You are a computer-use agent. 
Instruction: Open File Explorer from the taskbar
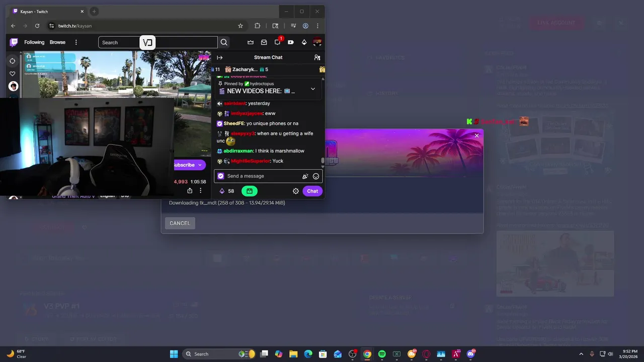click(x=293, y=354)
